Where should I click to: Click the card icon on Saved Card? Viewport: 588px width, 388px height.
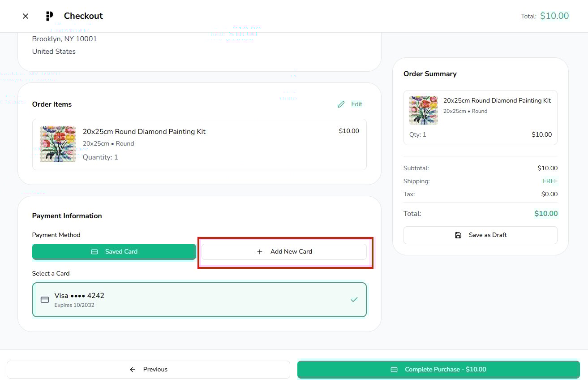click(x=94, y=252)
